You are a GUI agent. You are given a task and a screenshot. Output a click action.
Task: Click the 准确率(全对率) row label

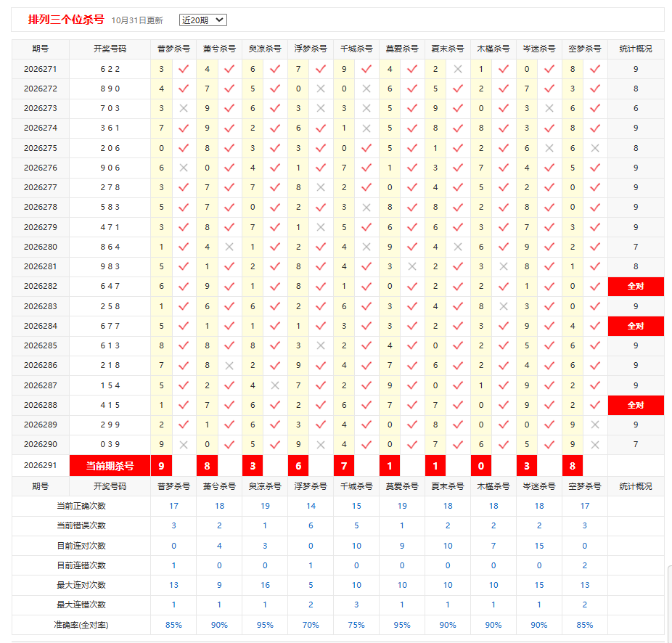tap(81, 625)
